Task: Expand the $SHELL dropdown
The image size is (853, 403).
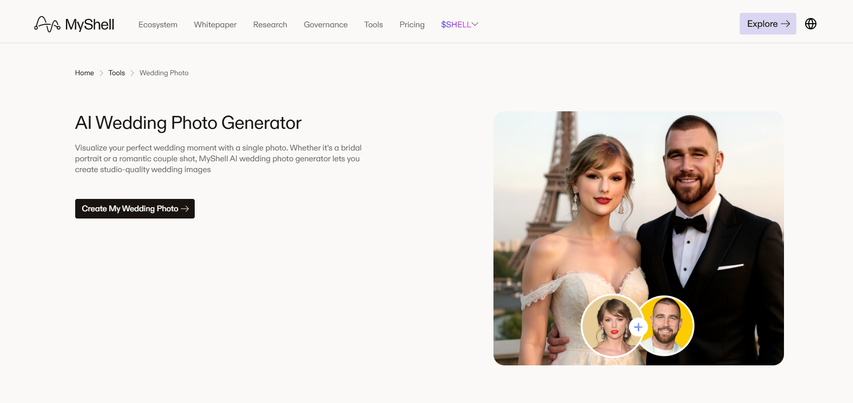Action: 460,24
